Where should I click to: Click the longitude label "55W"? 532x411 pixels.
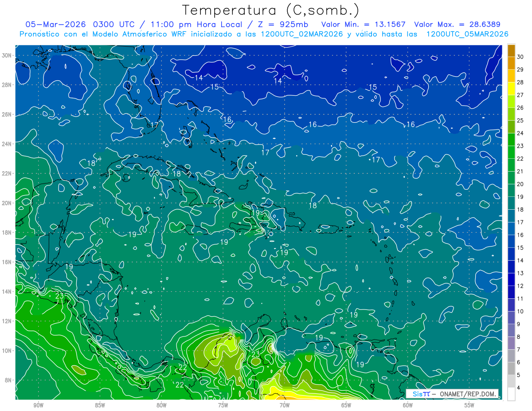coord(469,405)
